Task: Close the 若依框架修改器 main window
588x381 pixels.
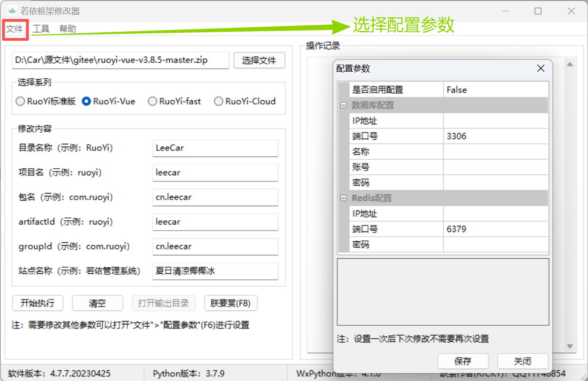Action: [571, 11]
